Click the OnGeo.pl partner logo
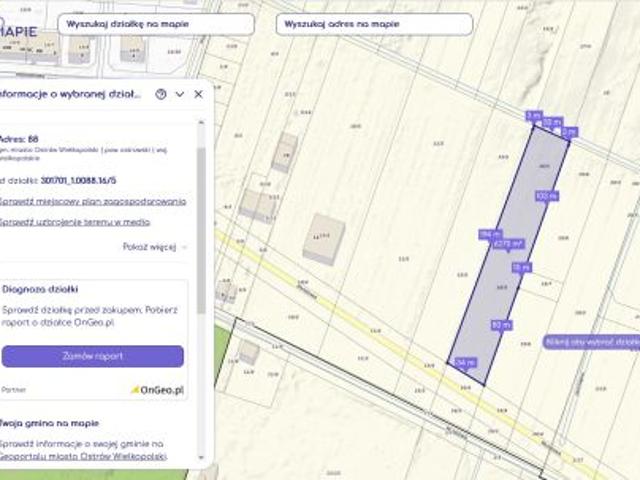 pos(157,390)
